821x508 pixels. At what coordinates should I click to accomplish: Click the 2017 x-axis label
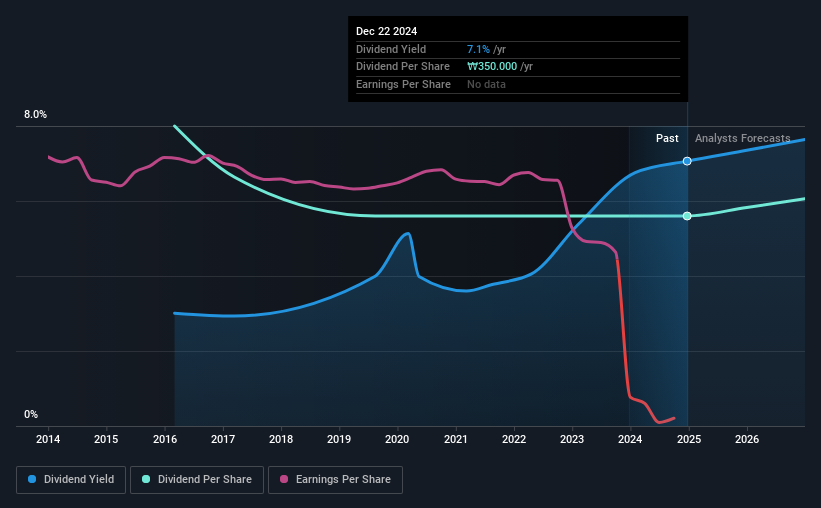click(x=223, y=439)
